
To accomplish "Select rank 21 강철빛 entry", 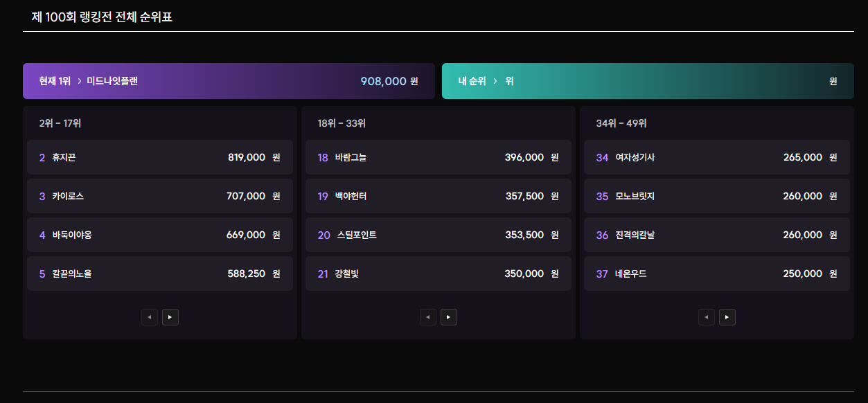I will click(x=438, y=274).
